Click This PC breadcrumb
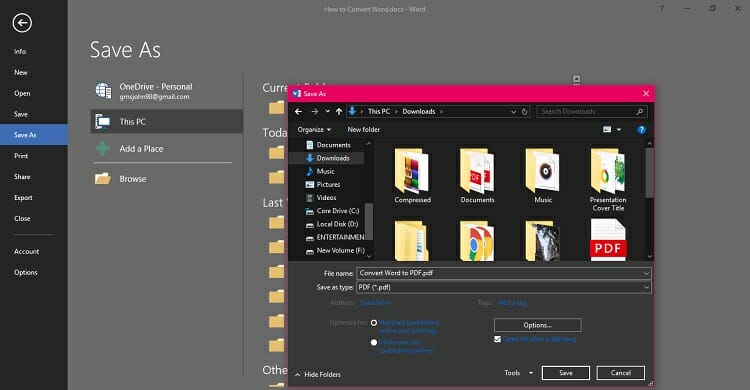The width and height of the screenshot is (750, 390). tap(379, 111)
